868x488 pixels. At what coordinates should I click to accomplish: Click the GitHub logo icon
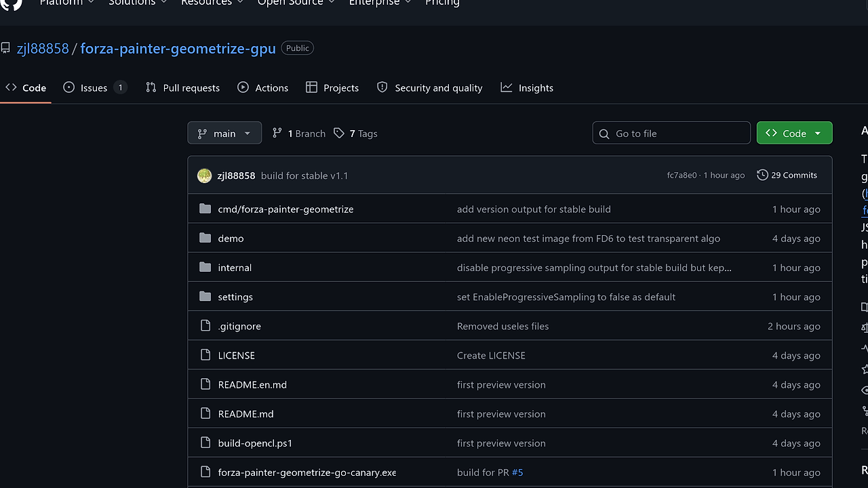click(11, 3)
